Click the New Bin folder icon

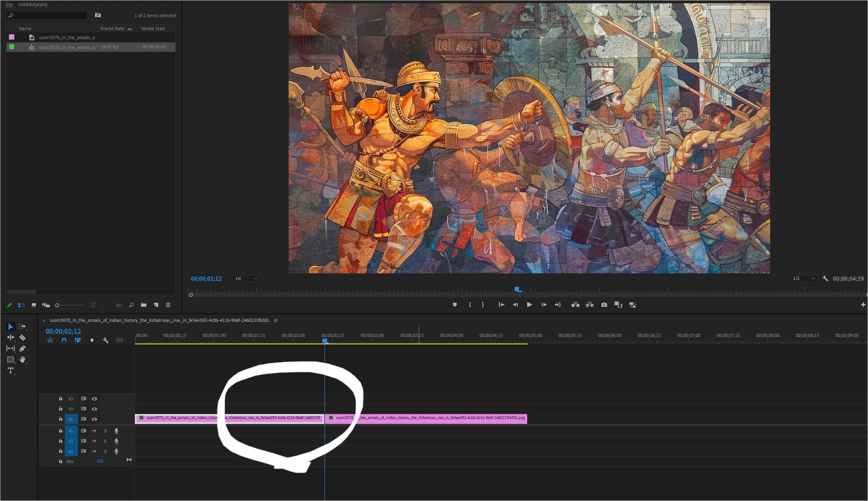coord(144,305)
